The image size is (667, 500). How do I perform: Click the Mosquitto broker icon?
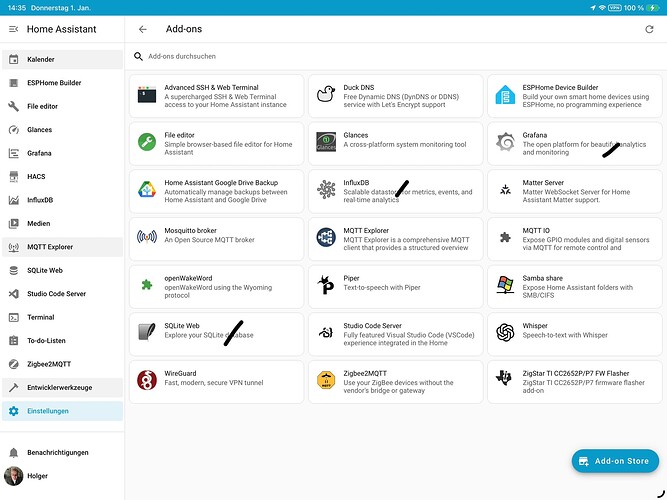[x=147, y=237]
